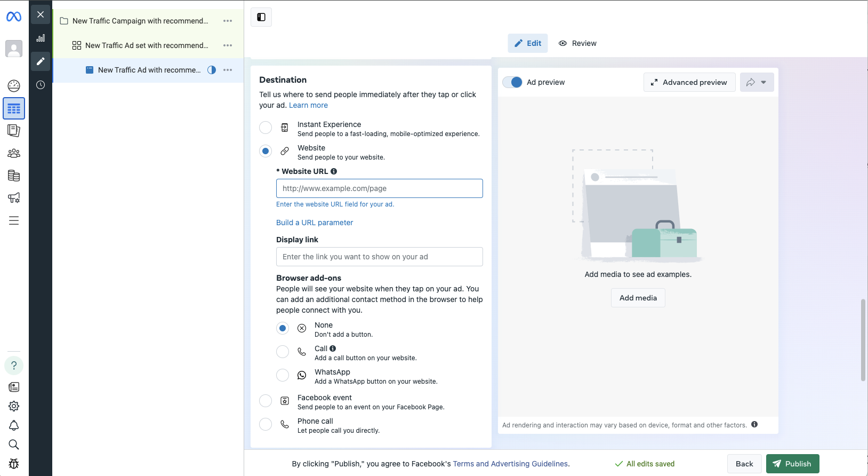Toggle the Ad preview switch

[x=513, y=82]
